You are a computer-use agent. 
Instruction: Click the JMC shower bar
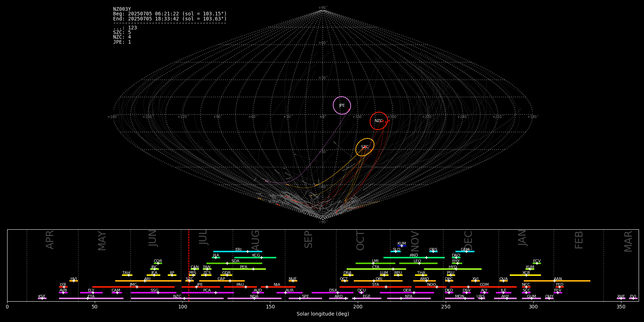click(x=133, y=287)
